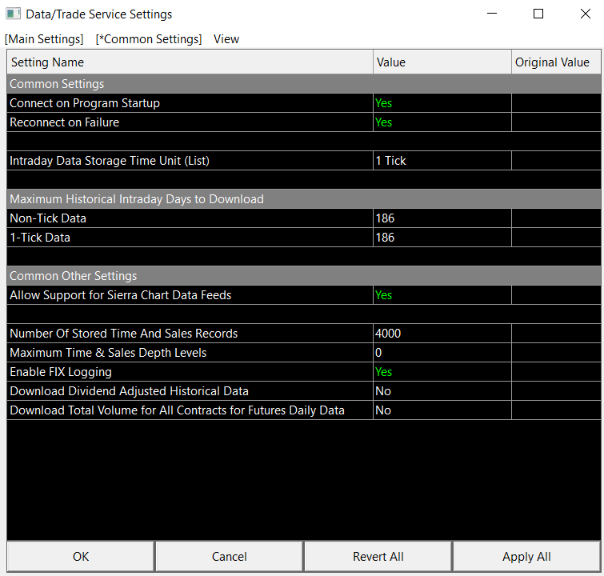Select Number Of Stored Time And Sales Records label
The image size is (604, 576).
[124, 333]
